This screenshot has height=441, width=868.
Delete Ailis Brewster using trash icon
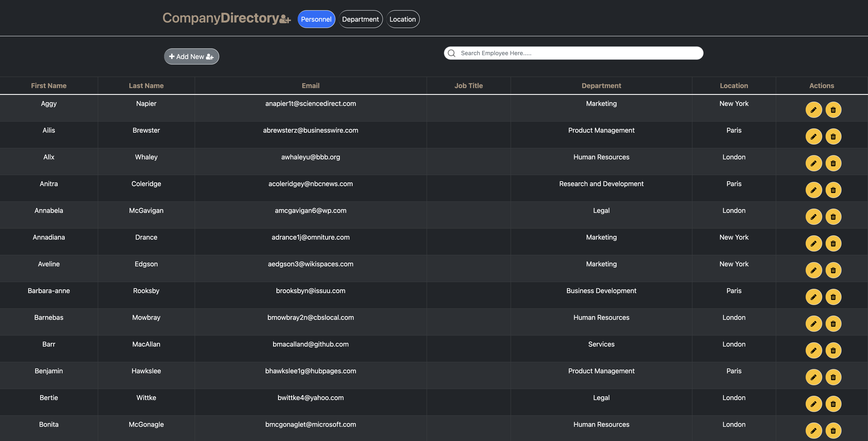(833, 136)
